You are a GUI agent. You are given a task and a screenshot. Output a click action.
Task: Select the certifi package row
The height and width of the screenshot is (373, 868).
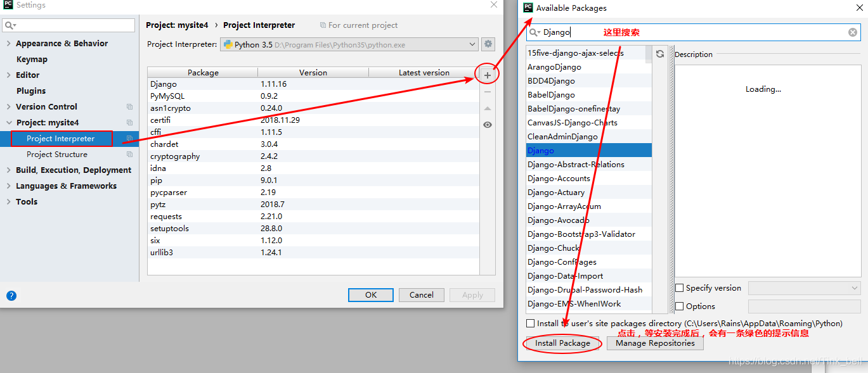313,120
